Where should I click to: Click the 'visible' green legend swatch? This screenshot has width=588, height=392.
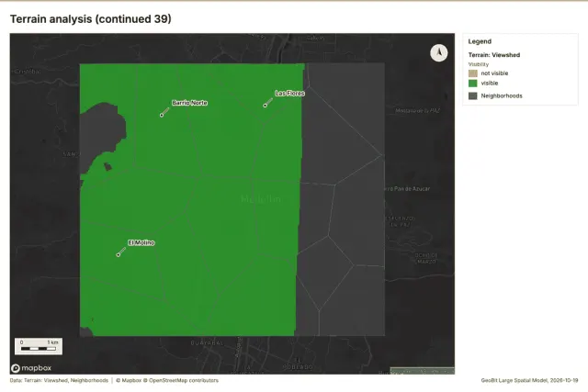473,84
